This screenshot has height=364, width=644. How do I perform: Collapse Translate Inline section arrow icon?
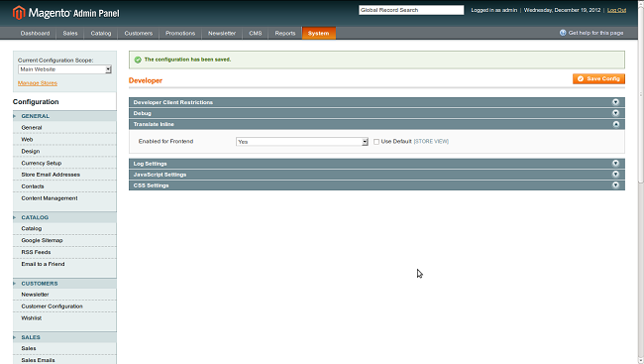click(615, 124)
